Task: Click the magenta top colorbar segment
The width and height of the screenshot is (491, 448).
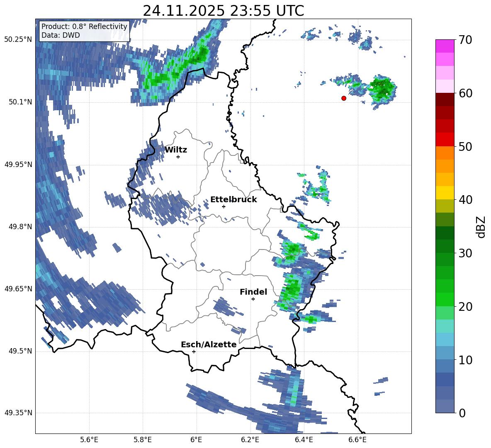Action: click(x=445, y=46)
